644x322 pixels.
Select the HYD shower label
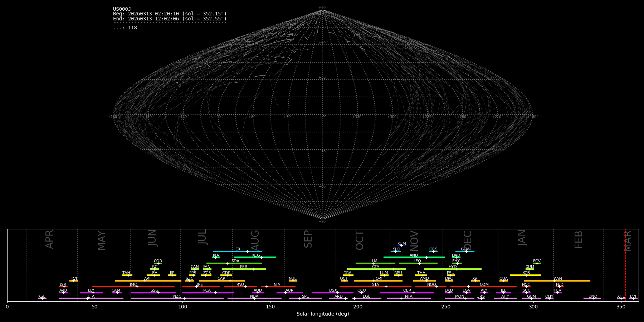coord(453,267)
